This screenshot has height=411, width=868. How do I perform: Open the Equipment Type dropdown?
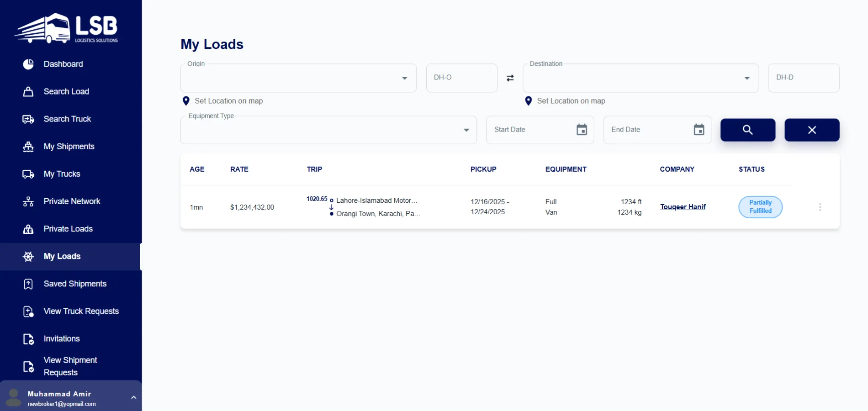[466, 130]
